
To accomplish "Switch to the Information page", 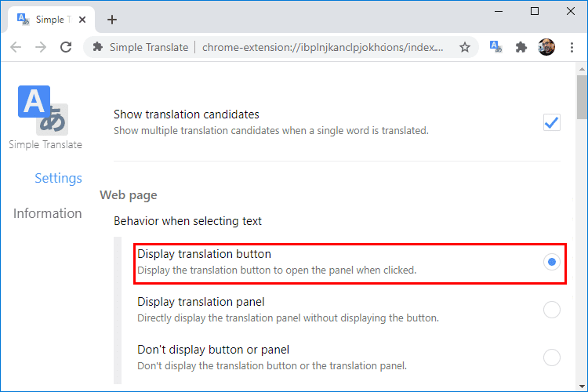I will point(47,213).
